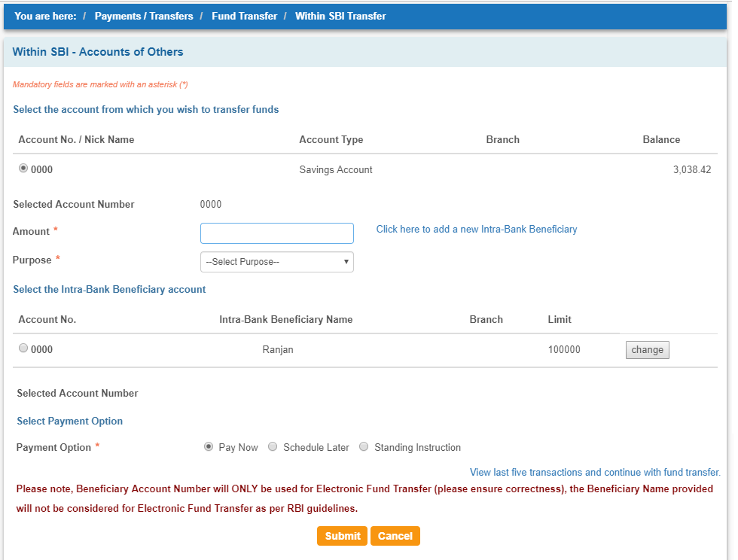Click the change limit button for Ranjan
Image resolution: width=738 pixels, height=560 pixels.
tap(647, 350)
